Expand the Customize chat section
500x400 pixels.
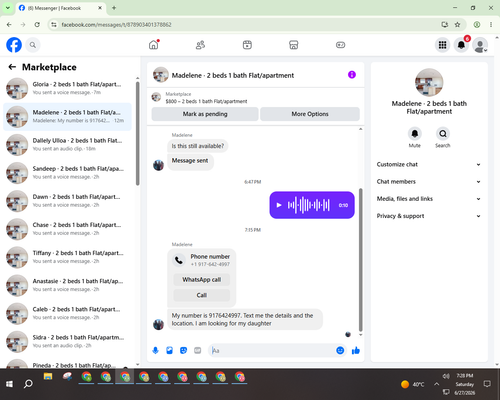[x=429, y=164]
